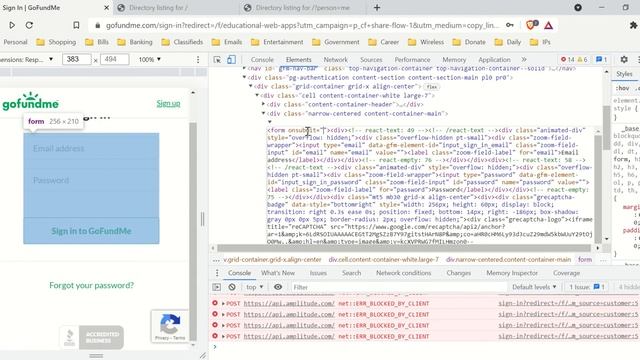640x360 pixels.
Task: Click the Brave Rewards triangle icon
Action: 549,26
